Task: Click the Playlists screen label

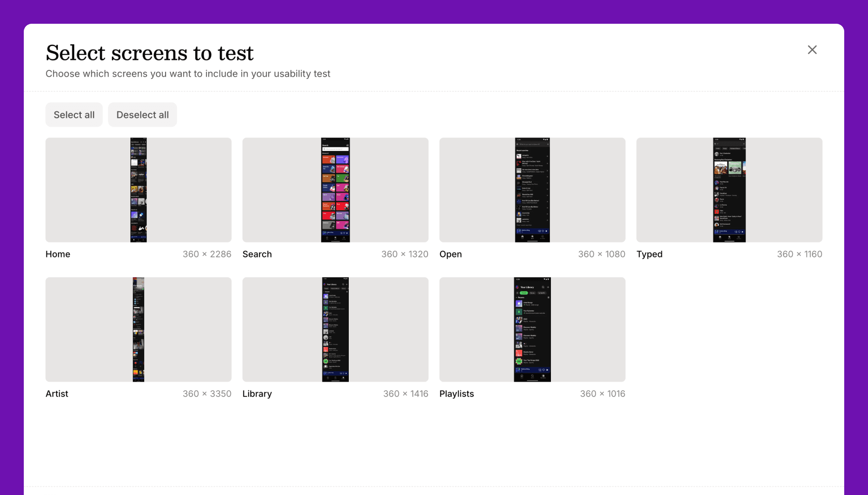Action: pos(457,394)
